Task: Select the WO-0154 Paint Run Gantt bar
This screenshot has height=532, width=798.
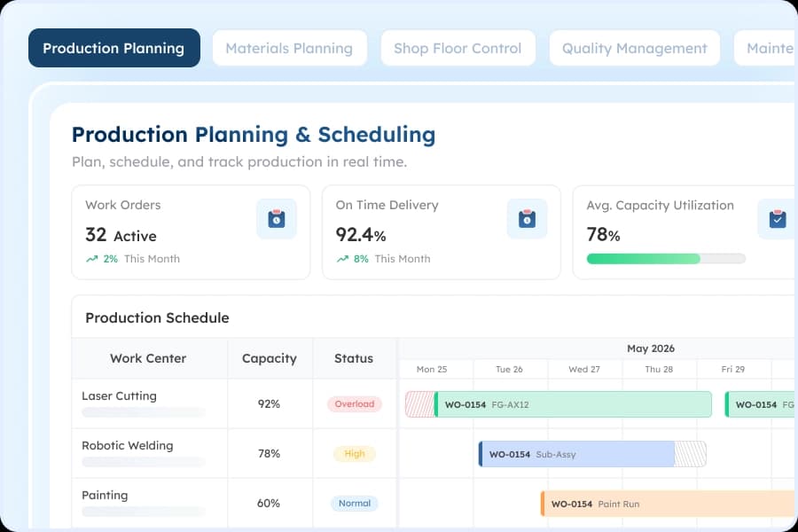Action: (669, 504)
